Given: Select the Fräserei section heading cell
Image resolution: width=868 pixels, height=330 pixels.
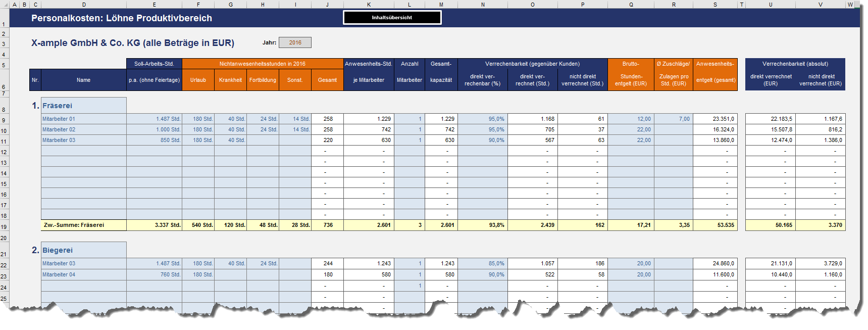Looking at the screenshot, I should point(83,106).
